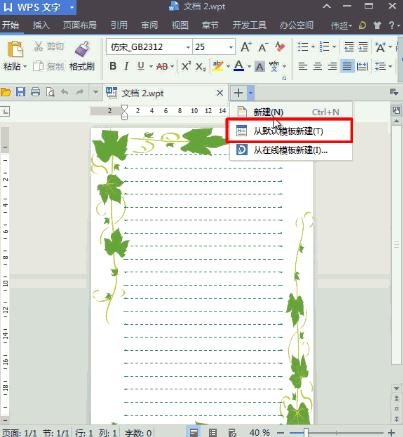The height and width of the screenshot is (437, 403).
Task: Click the print icon in quick toolbar
Action: (x=35, y=91)
